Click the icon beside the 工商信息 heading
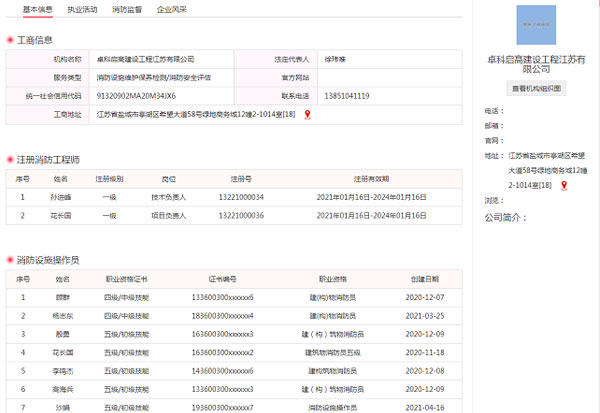 click(10, 41)
